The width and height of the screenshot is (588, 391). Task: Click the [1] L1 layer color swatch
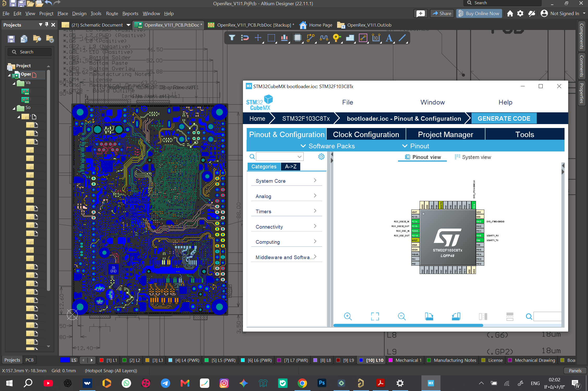(x=102, y=360)
